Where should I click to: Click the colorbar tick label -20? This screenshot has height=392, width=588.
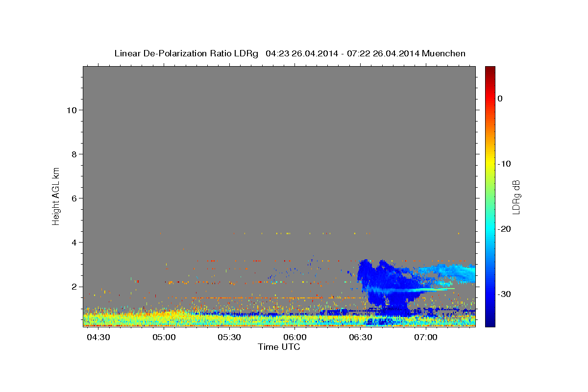click(x=503, y=229)
